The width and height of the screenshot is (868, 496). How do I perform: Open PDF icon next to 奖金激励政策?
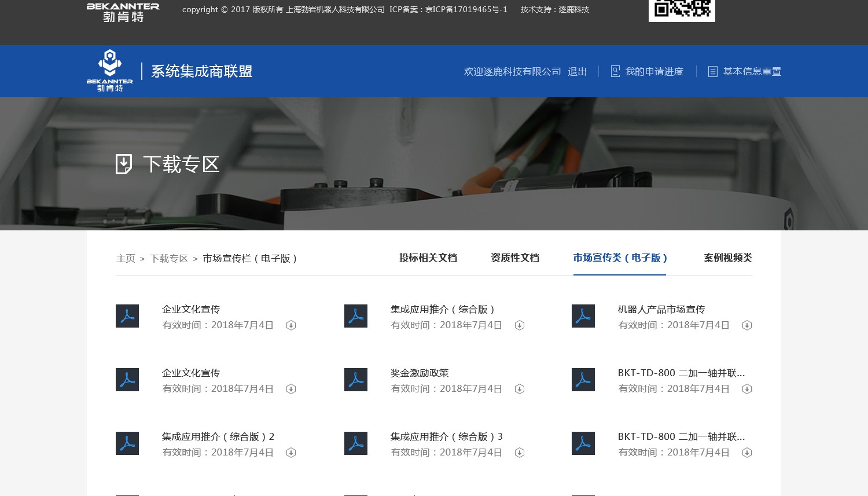point(356,380)
